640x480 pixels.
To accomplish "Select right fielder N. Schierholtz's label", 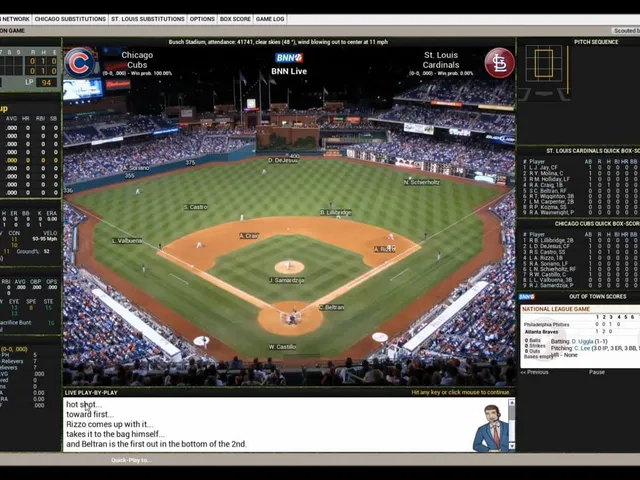I will coord(422,182).
